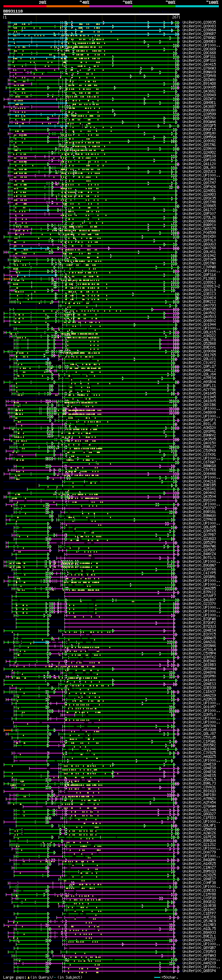The width and height of the screenshot is (222, 980).
Task: Select the label UniRef100_Q39949
Action: (199, 95)
